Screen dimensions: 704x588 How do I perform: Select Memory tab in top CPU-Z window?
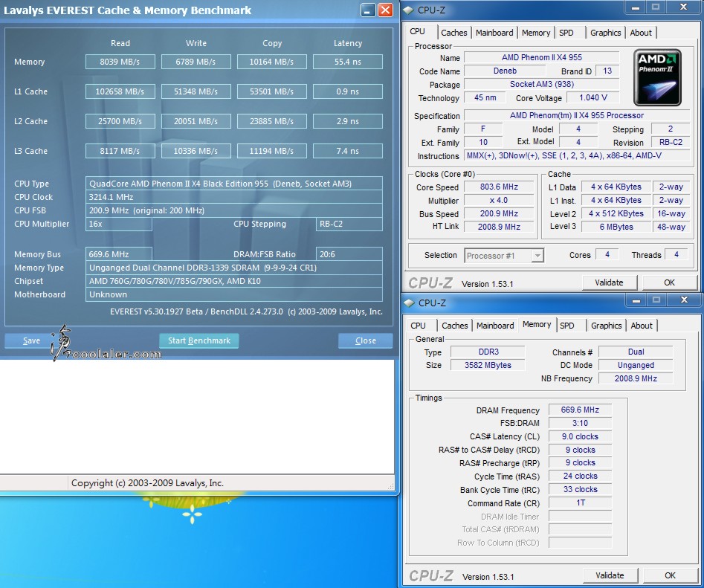(536, 33)
